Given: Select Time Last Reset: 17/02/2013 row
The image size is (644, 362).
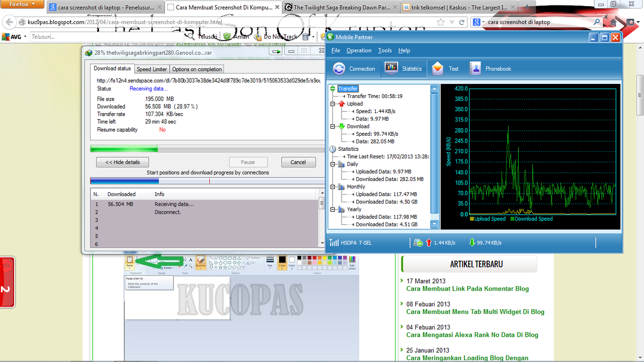Looking at the screenshot, I should (388, 156).
